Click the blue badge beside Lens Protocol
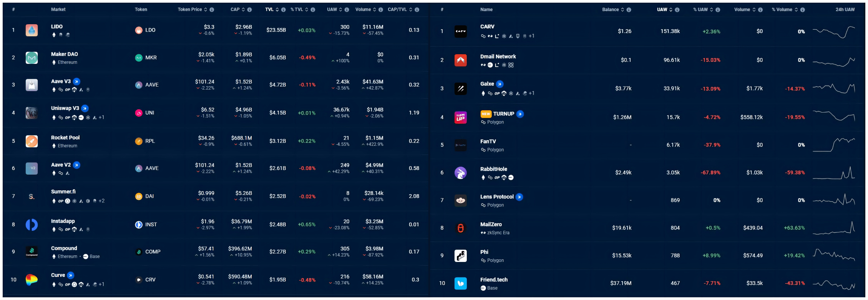This screenshot has width=868, height=300. click(x=519, y=197)
